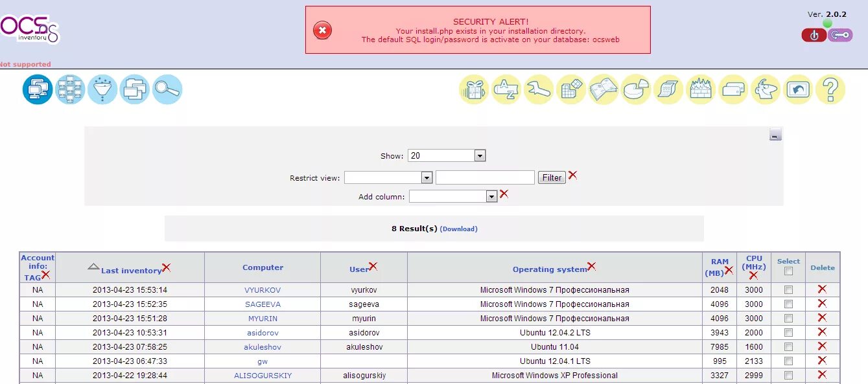
Task: Check the gw row checkbox
Action: [x=788, y=361]
